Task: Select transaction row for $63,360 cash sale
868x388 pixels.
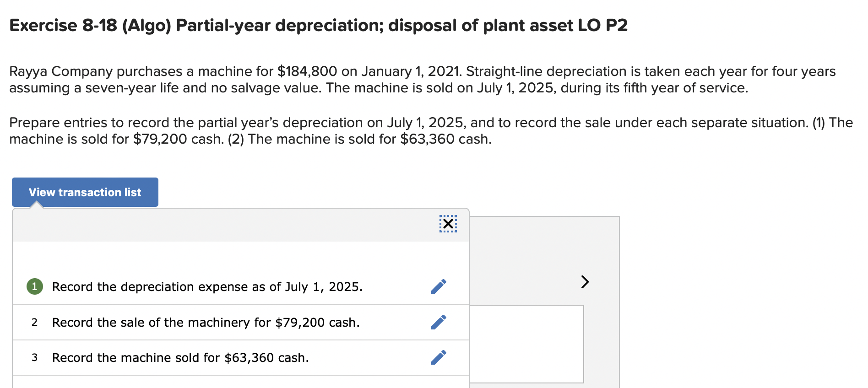Action: [x=181, y=358]
